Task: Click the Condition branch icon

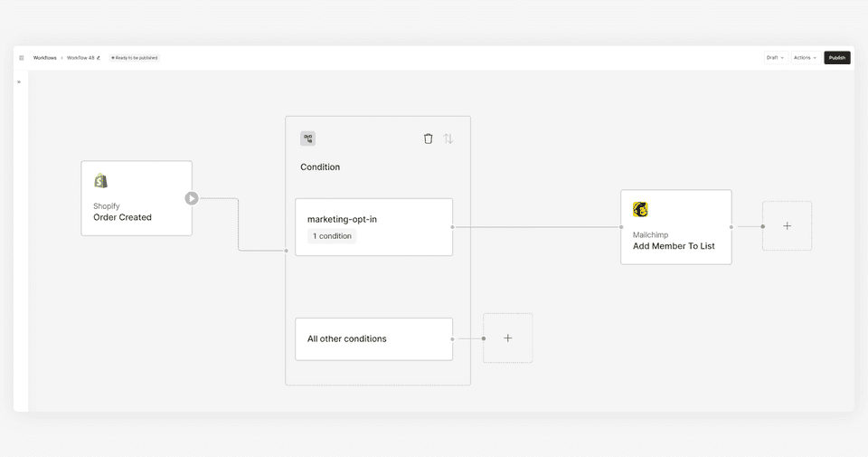Action: (x=307, y=138)
